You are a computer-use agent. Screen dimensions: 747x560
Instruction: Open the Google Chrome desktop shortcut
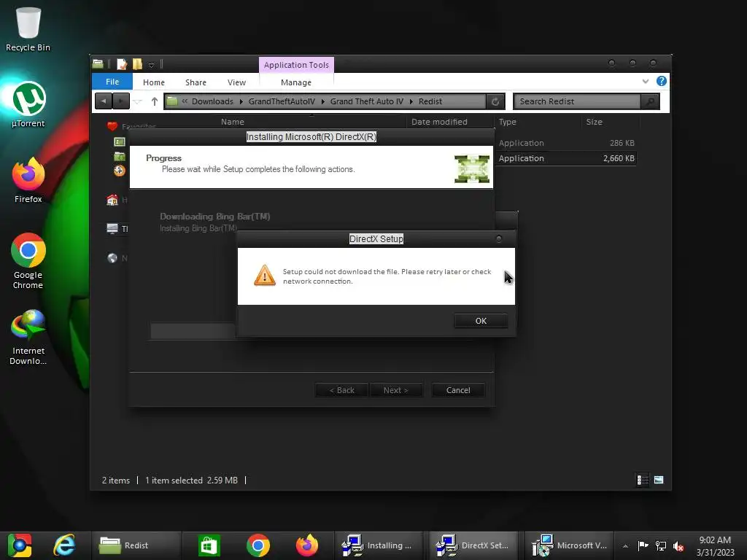pyautogui.click(x=28, y=261)
